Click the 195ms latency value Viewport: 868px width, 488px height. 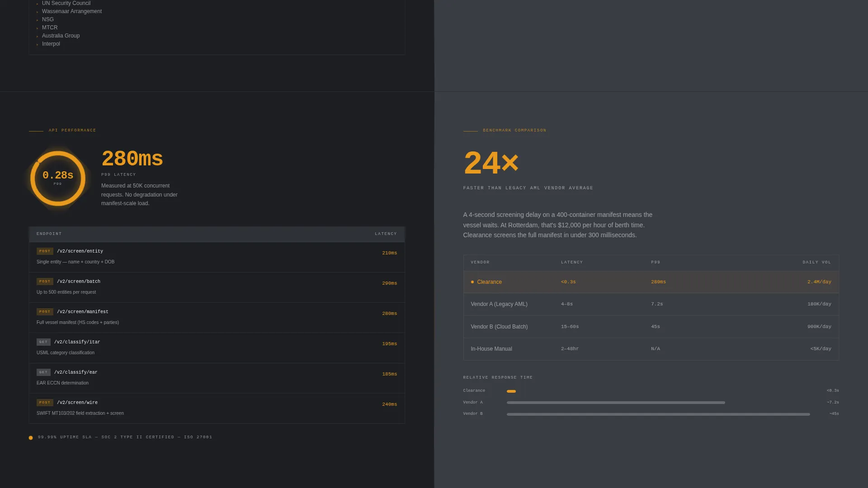pos(390,344)
